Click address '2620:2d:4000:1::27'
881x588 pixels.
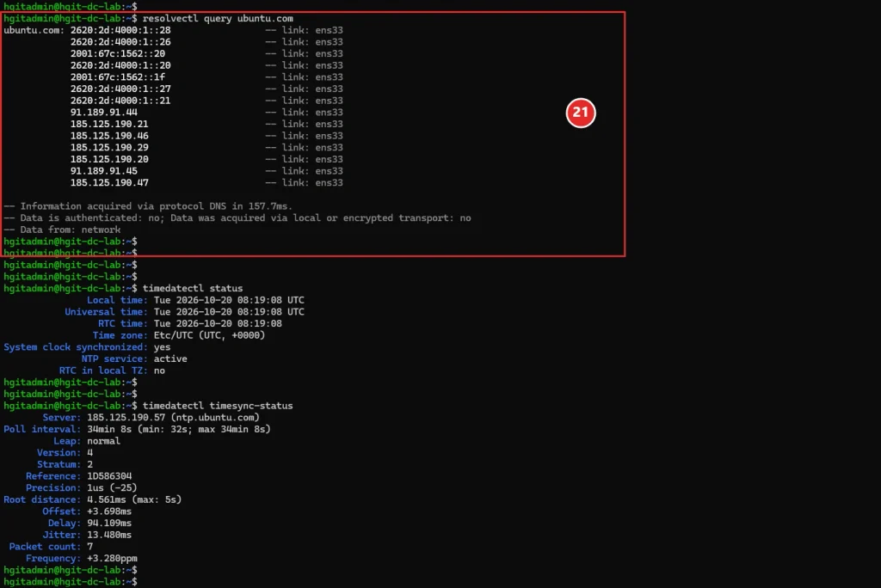tap(120, 89)
